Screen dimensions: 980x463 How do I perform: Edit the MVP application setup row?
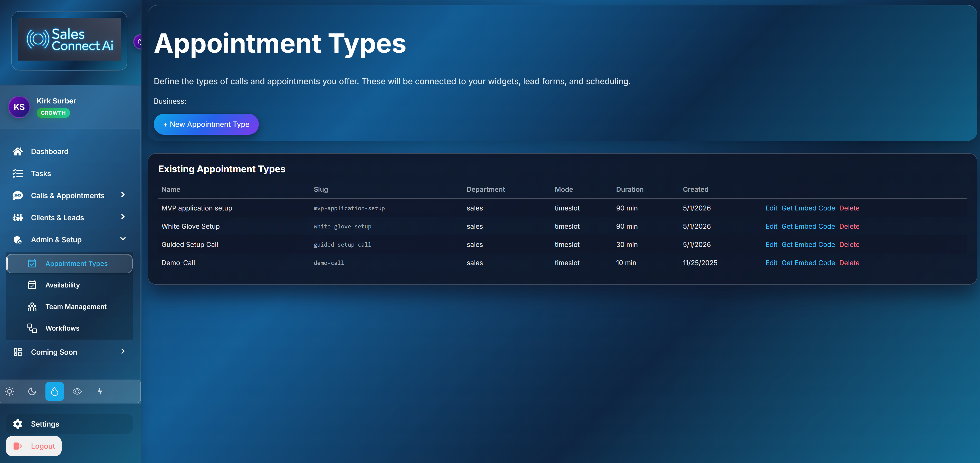tap(771, 208)
